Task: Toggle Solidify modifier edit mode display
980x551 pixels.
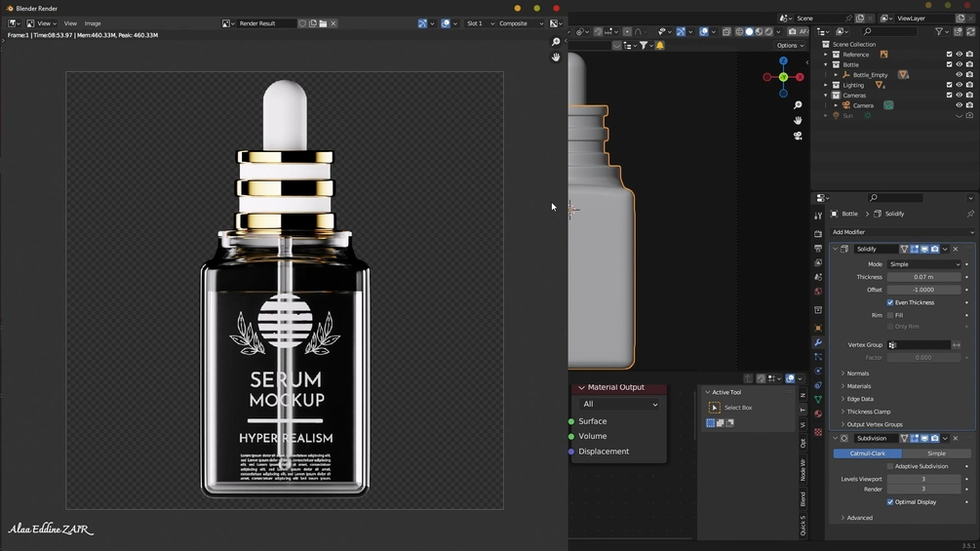Action: pos(915,249)
